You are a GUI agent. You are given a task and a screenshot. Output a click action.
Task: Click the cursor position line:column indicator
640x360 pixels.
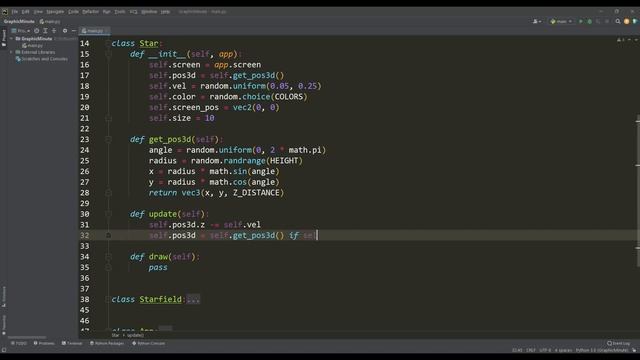(517, 350)
